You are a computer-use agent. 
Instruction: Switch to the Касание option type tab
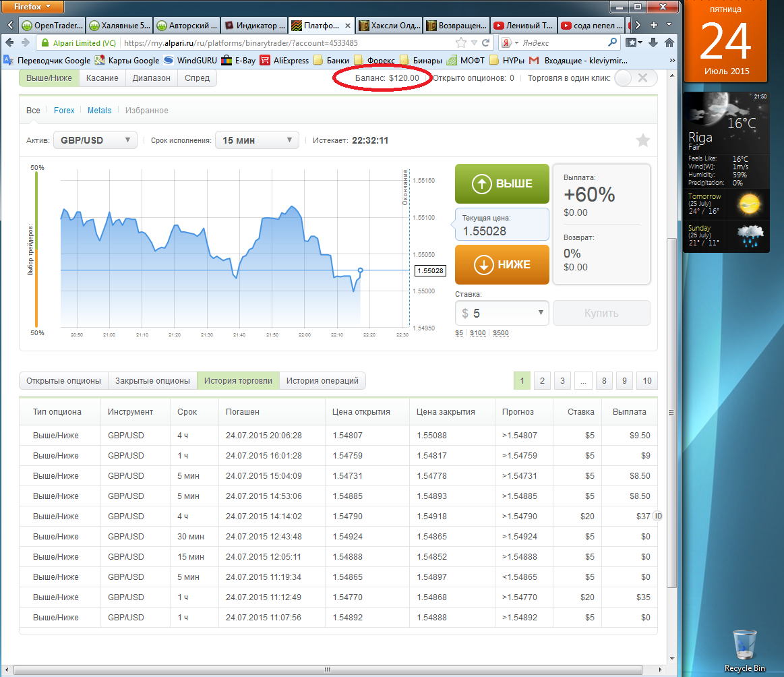click(102, 78)
